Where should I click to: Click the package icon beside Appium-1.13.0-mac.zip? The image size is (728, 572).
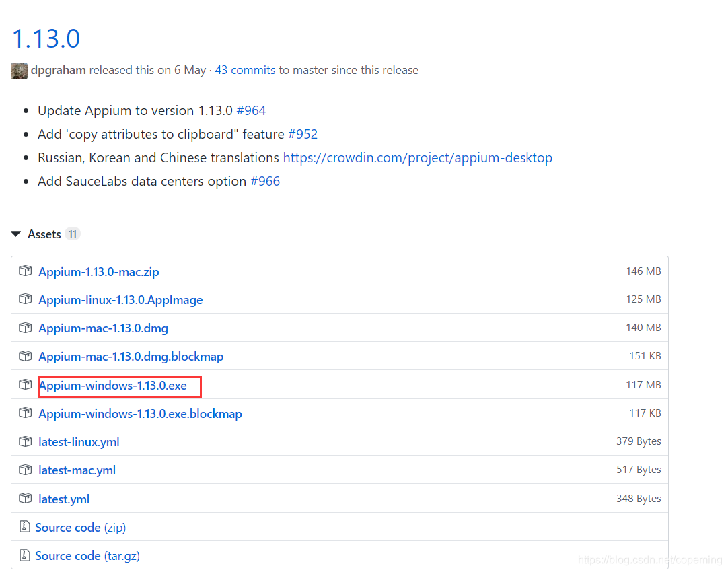pos(25,271)
